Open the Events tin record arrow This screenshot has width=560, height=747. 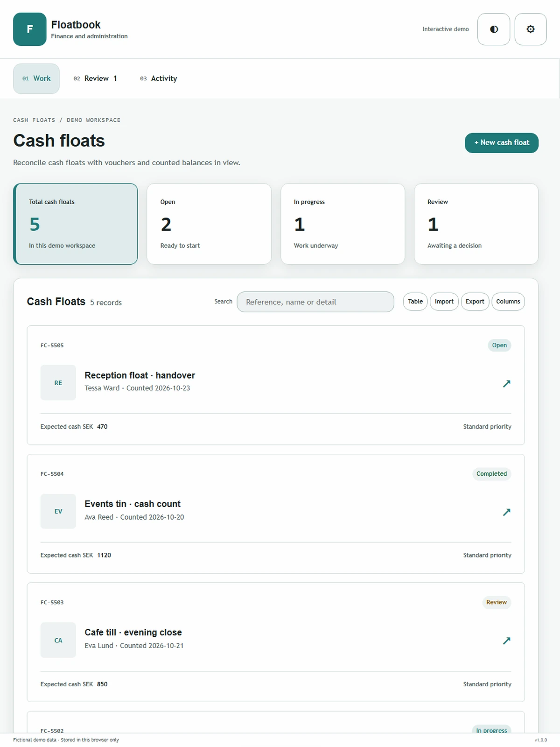(x=506, y=512)
